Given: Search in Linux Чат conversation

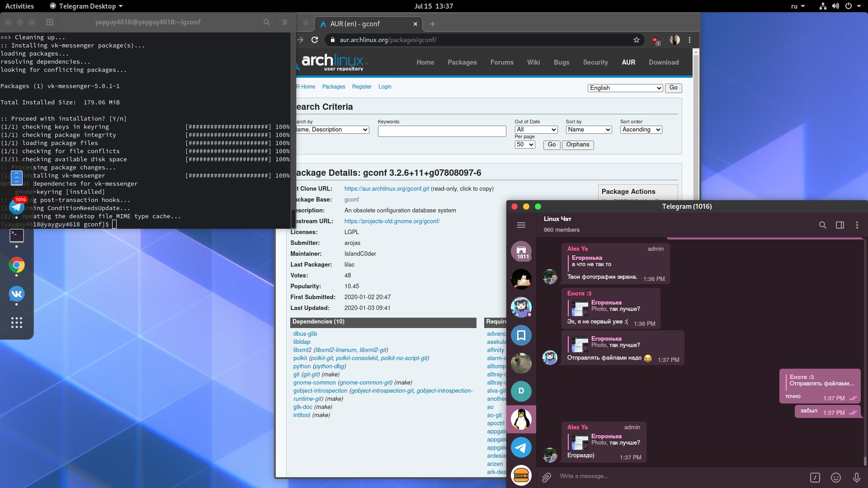Looking at the screenshot, I should point(823,225).
